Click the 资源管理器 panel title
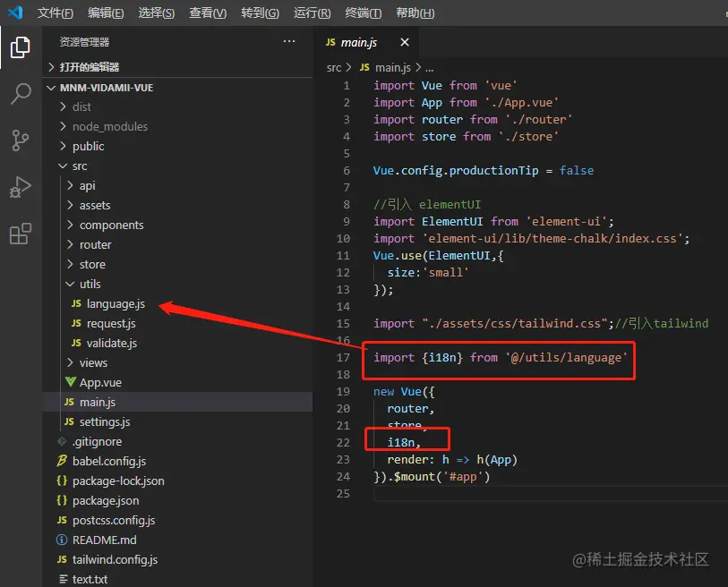The width and height of the screenshot is (728, 587). click(x=84, y=42)
